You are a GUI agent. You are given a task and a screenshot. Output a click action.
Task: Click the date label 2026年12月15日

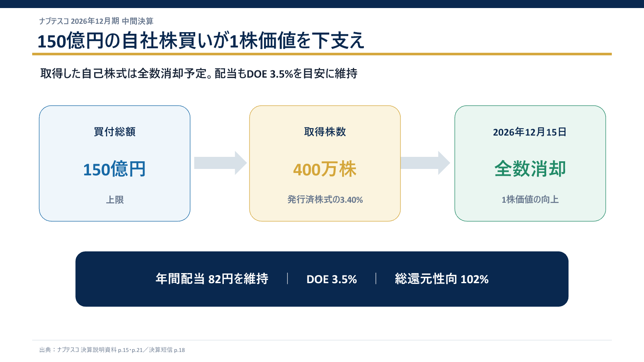(x=530, y=132)
